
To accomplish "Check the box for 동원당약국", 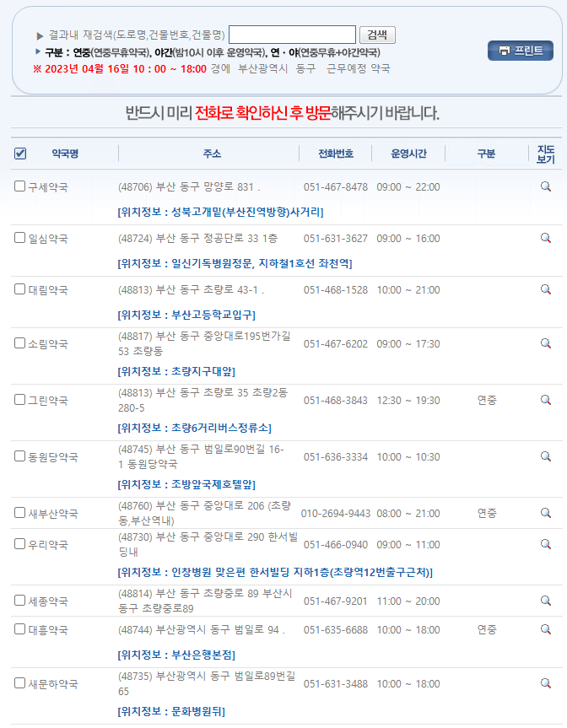I will point(19,456).
